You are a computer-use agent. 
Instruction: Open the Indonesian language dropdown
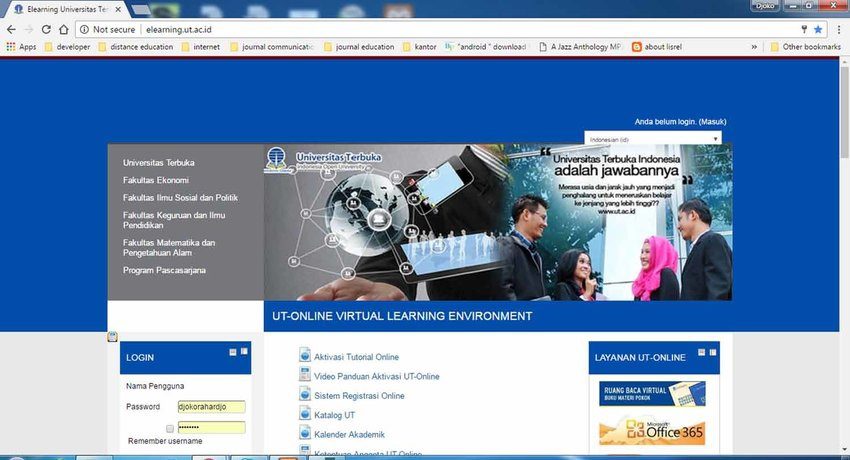(653, 139)
